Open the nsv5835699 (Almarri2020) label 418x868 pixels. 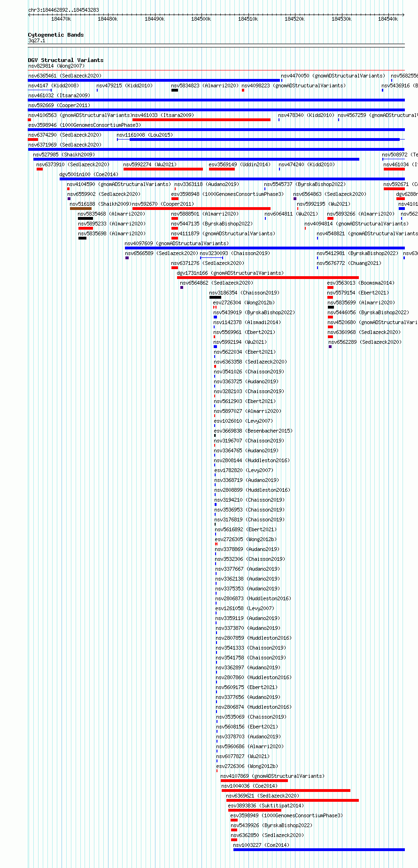[361, 302]
